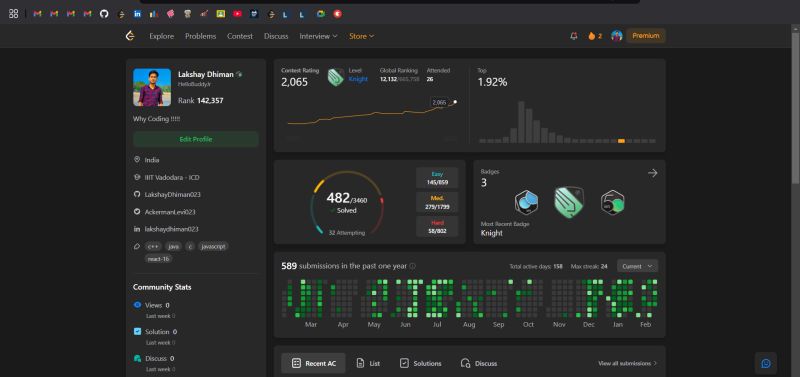
Task: Open YouTube bookmark in bookmarks bar
Action: pyautogui.click(x=237, y=14)
